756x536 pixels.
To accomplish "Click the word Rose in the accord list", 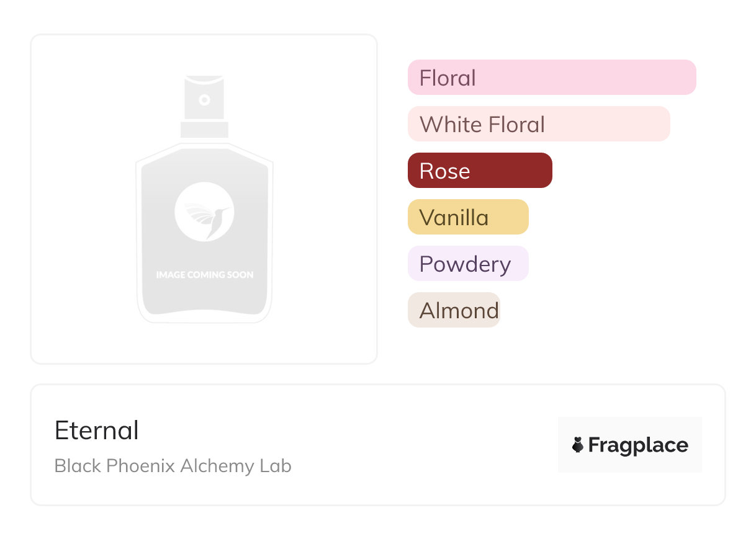I will click(x=444, y=171).
